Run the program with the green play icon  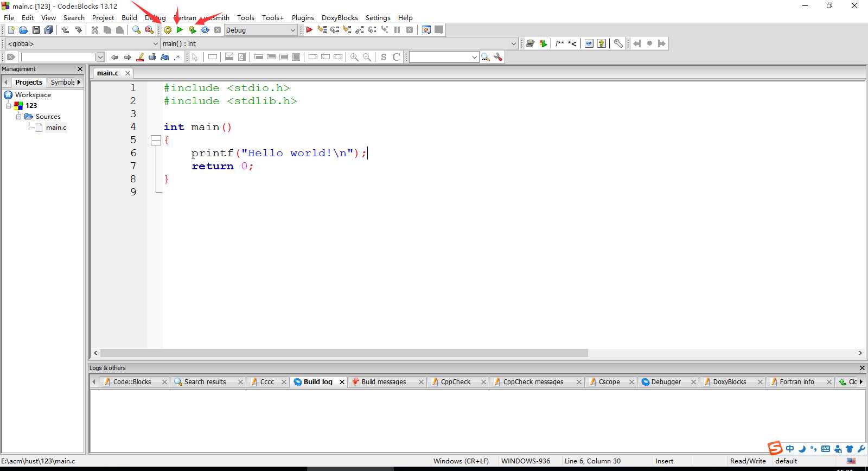[180, 30]
